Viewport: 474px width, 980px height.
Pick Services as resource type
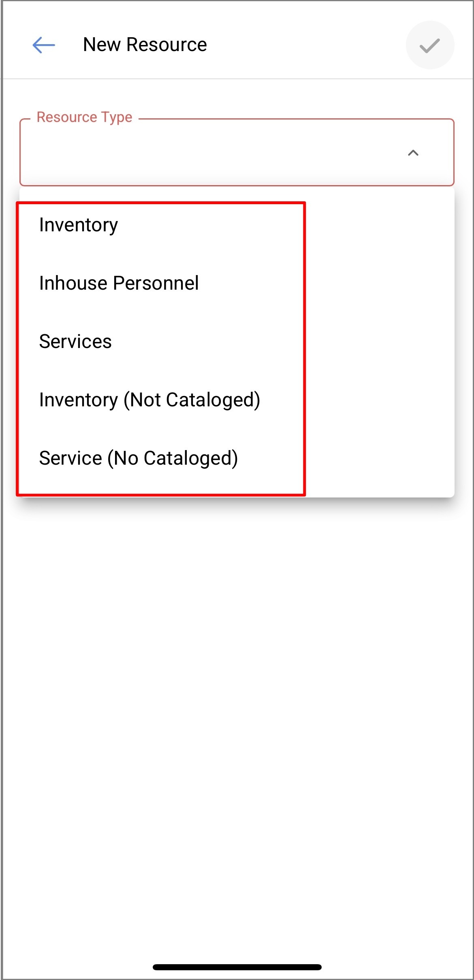(75, 342)
